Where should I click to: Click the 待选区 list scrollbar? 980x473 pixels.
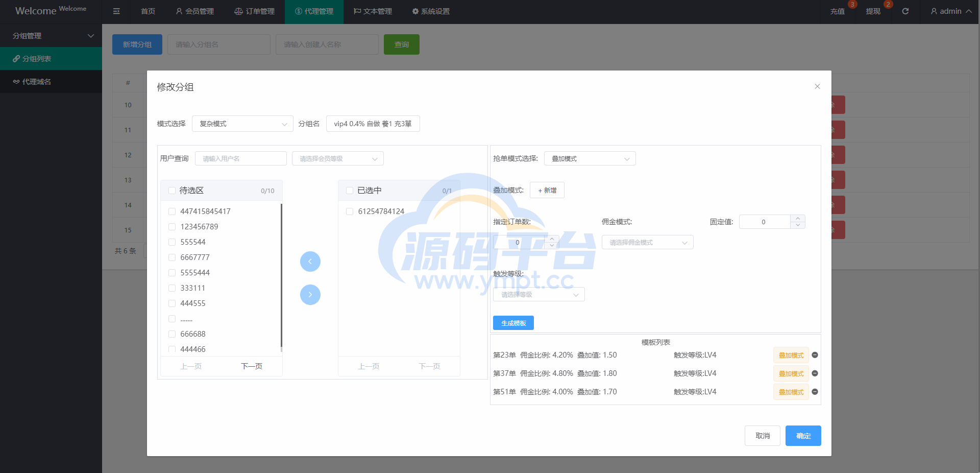point(281,276)
